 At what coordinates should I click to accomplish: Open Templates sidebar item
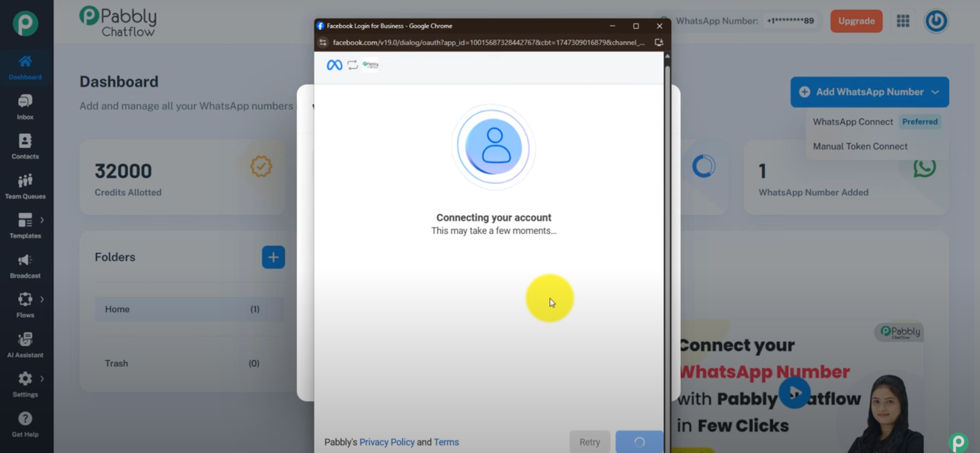coord(25,226)
